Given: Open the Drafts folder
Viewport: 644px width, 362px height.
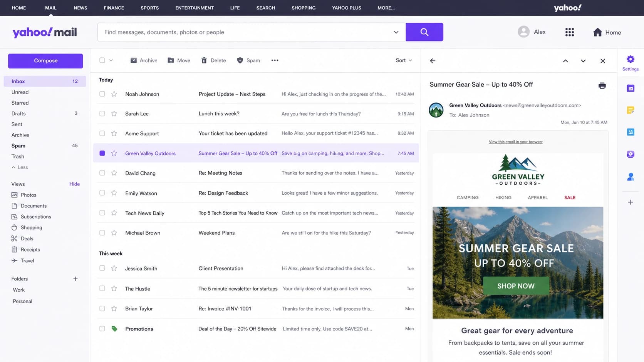Looking at the screenshot, I should pos(45,113).
